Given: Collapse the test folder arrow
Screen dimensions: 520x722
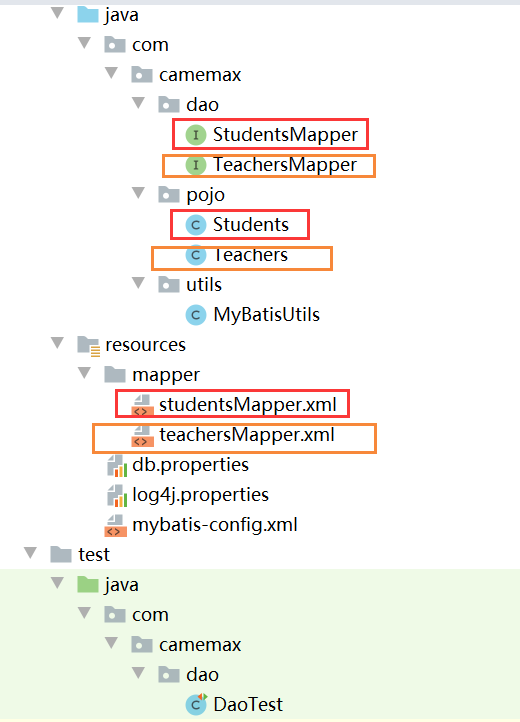Looking at the screenshot, I should click(30, 553).
